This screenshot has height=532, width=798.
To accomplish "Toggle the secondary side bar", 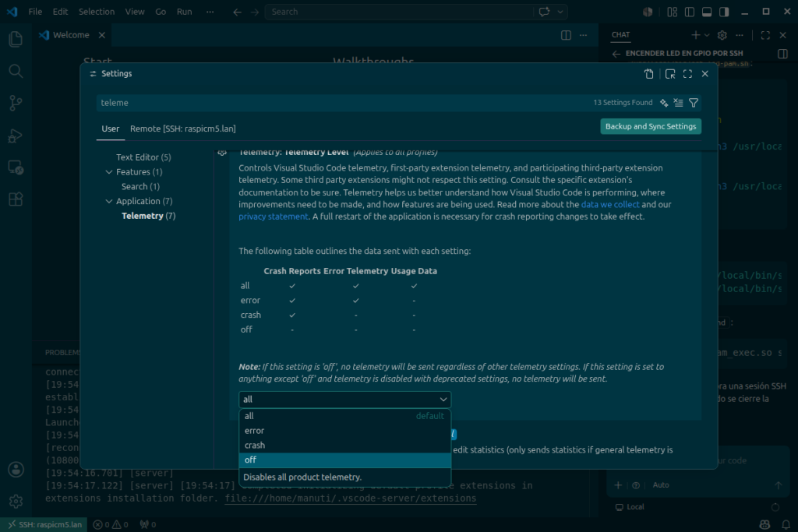I will 724,12.
